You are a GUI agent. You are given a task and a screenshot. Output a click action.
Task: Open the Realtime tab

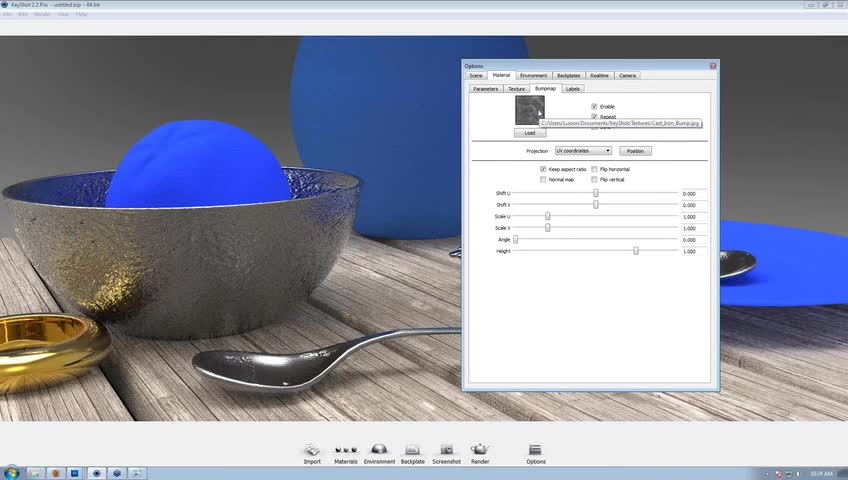[x=599, y=76]
